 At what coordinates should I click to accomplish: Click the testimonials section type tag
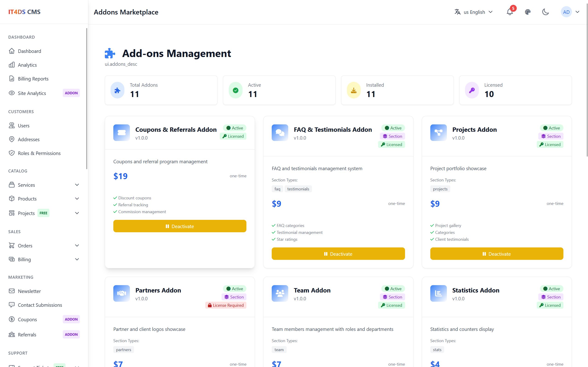[298, 189]
